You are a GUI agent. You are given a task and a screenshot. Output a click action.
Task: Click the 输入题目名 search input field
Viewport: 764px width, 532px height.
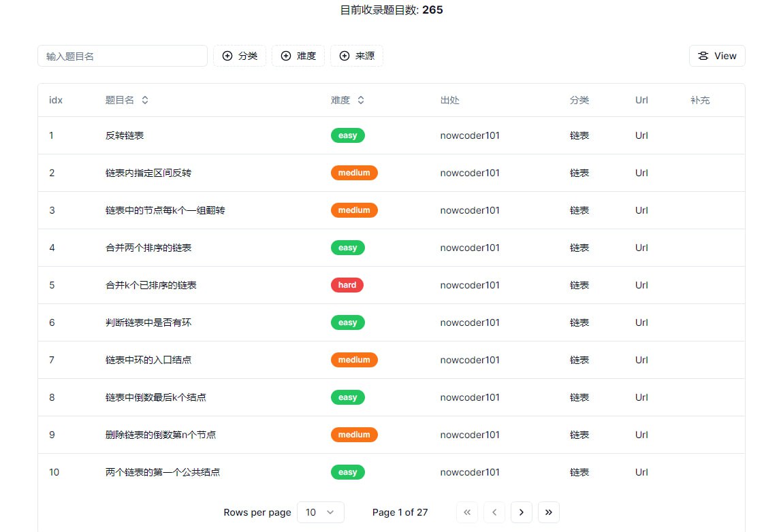tap(123, 56)
